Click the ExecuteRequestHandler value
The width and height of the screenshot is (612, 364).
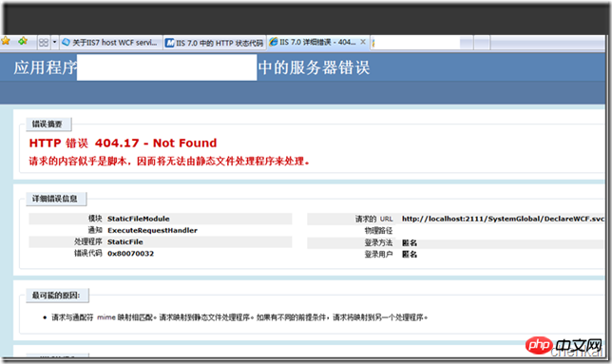point(153,230)
